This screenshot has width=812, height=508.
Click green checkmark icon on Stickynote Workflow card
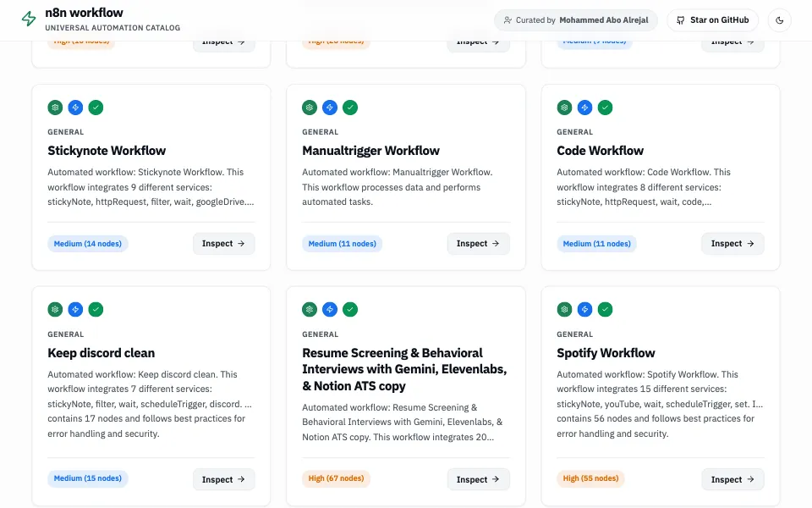click(x=96, y=108)
